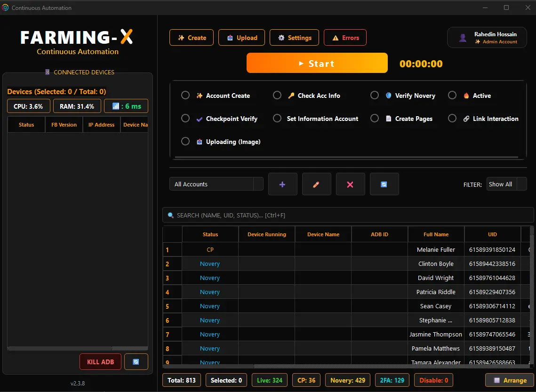Click UID 61589442338516 cell

[x=492, y=264]
